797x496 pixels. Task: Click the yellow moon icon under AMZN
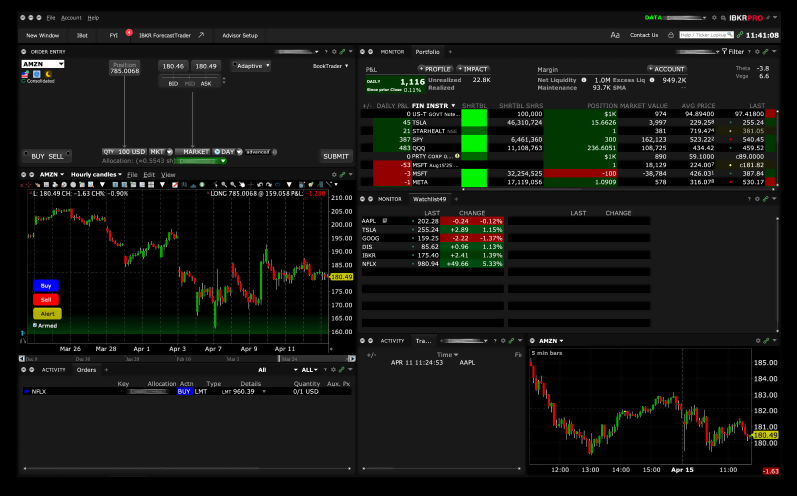click(x=49, y=74)
